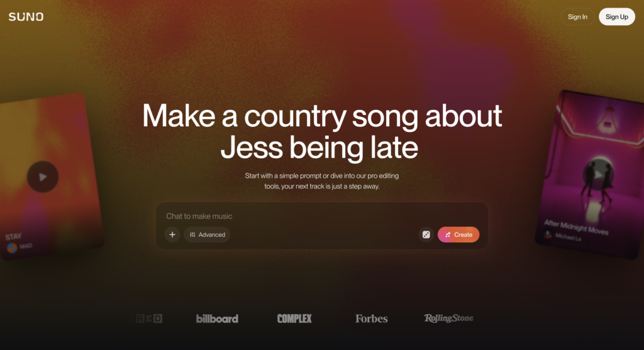Click the Suno logo

[26, 17]
